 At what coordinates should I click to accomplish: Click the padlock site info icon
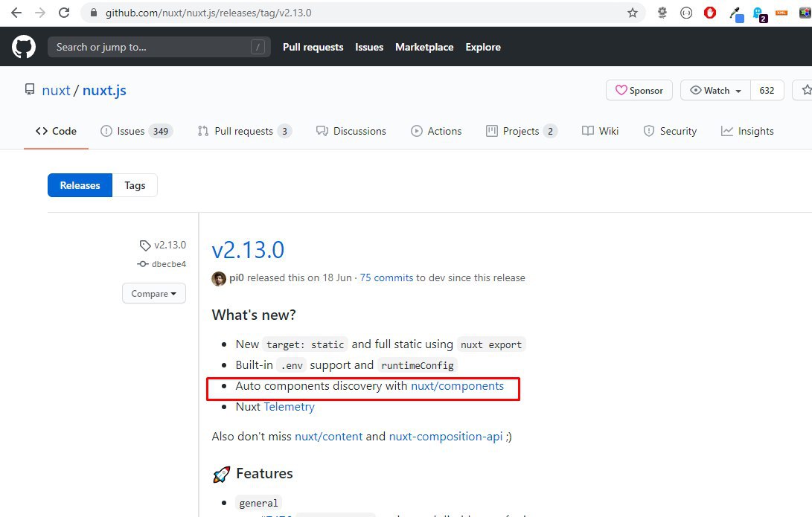coord(94,13)
